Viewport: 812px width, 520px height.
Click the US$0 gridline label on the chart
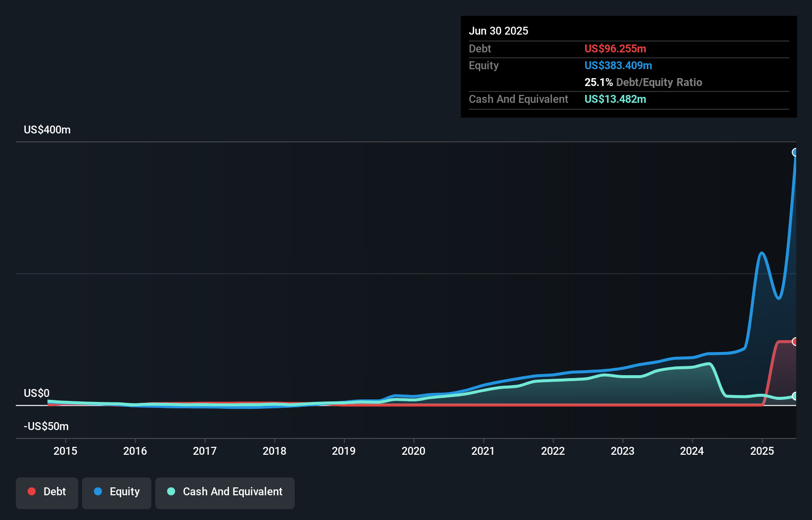coord(36,393)
